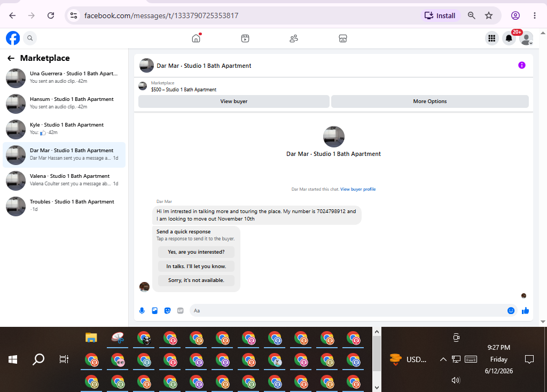Viewport: 547px width, 392px height.
Task: Open the touch keyboard tray icon
Action: pyautogui.click(x=471, y=359)
